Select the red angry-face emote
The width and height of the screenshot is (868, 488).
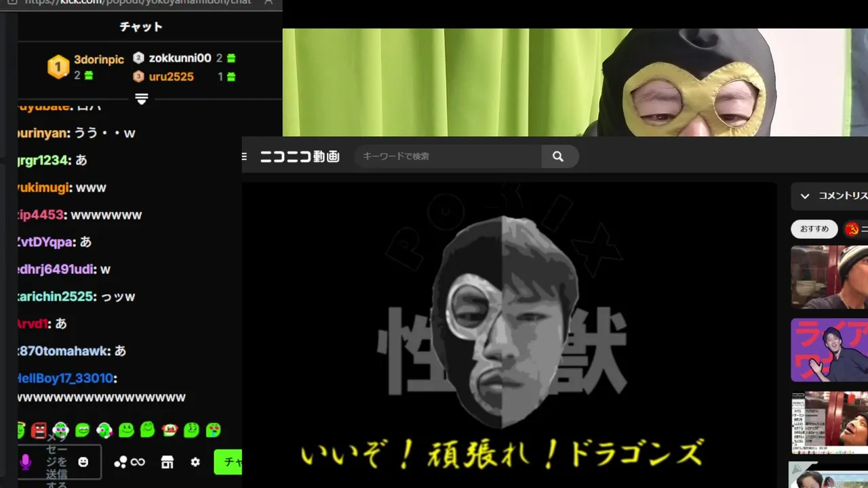[39, 430]
